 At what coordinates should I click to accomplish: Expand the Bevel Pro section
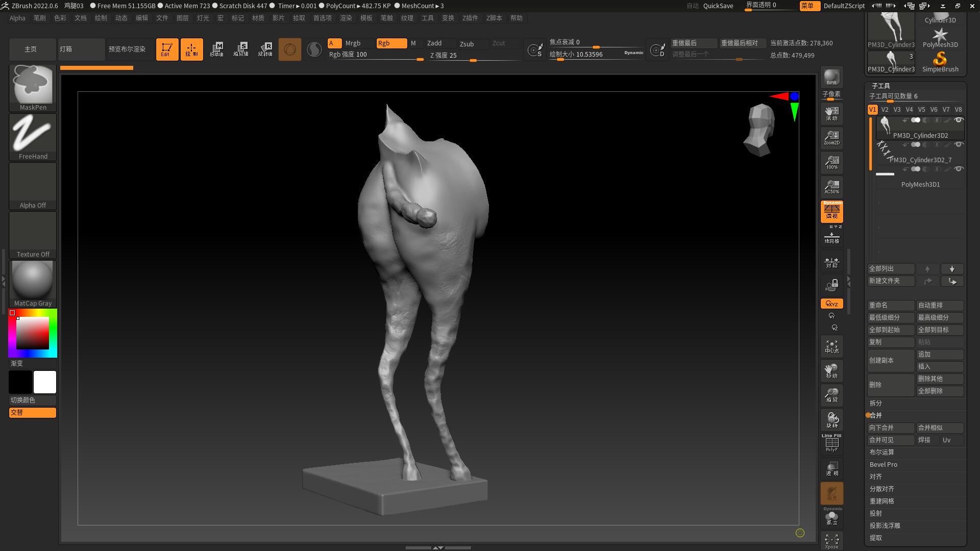pyautogui.click(x=884, y=464)
